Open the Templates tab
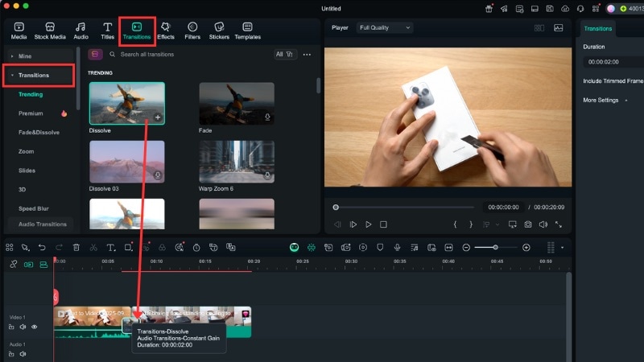Viewport: 644px width, 362px height. tap(247, 31)
